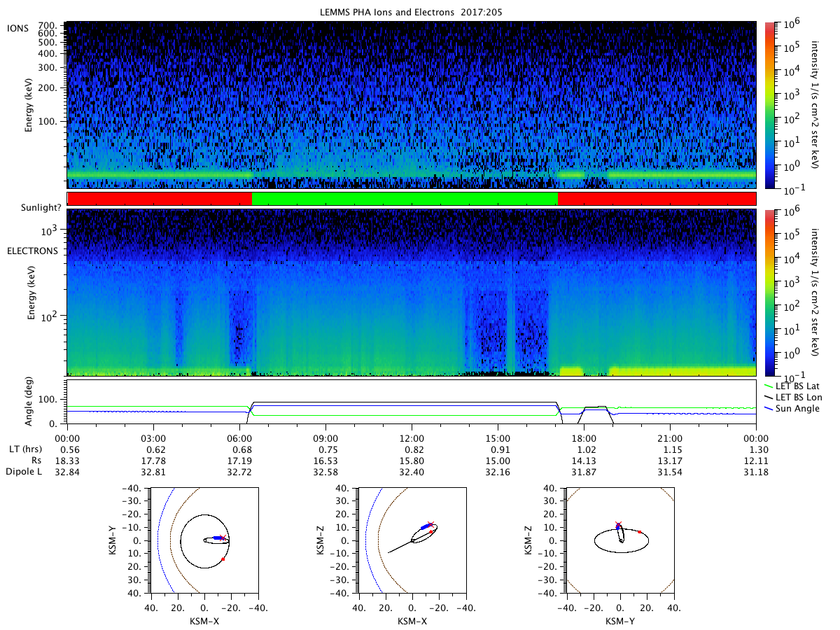The image size is (840, 630).
Task: Click the electrons intensity color bar
Action: click(770, 293)
